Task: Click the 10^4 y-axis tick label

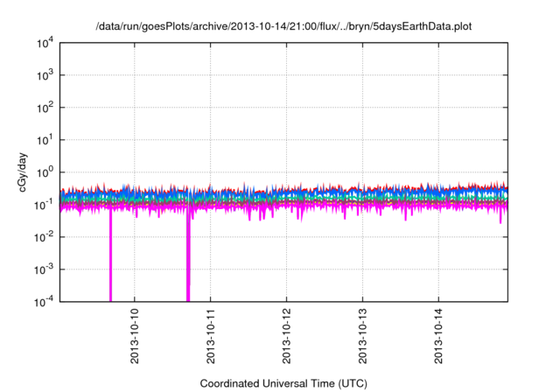Action: pos(45,43)
